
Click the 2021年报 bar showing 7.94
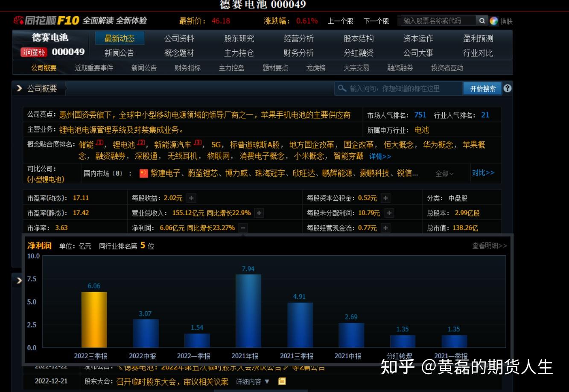248,311
